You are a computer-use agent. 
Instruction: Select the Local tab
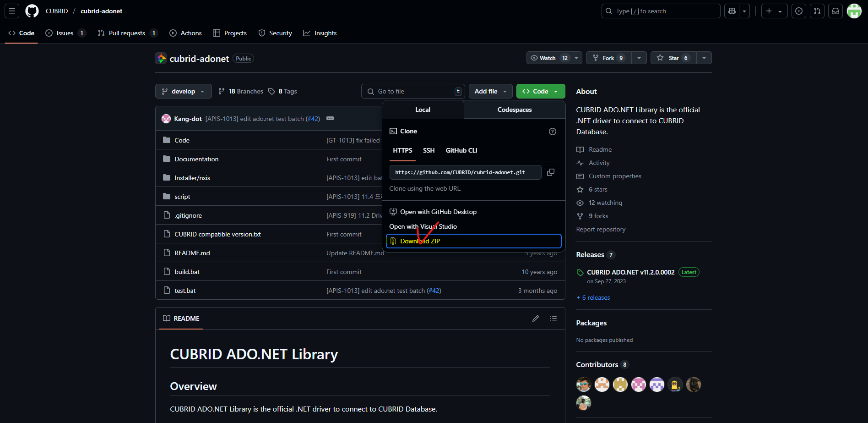[423, 110]
